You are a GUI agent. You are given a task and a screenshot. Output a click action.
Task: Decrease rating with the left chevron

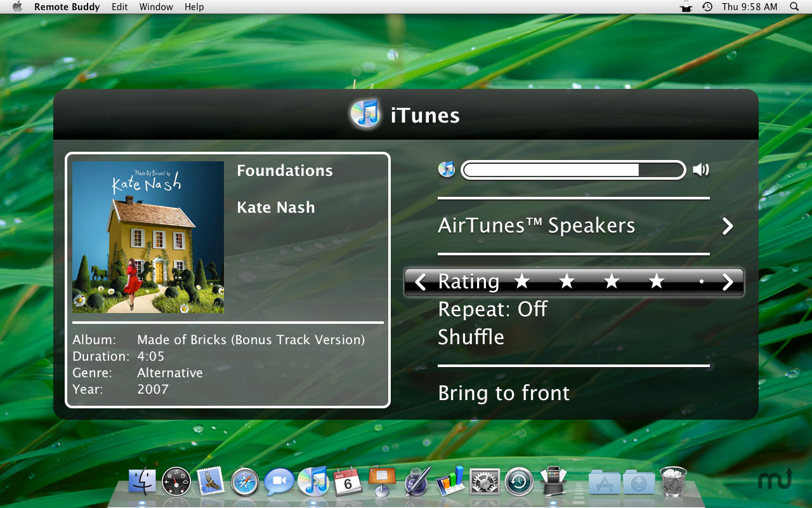click(420, 282)
